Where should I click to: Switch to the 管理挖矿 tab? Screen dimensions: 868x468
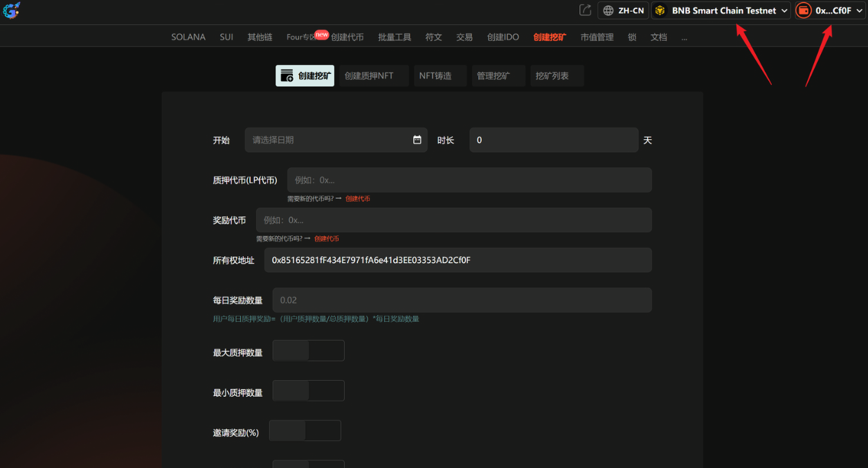pos(498,75)
